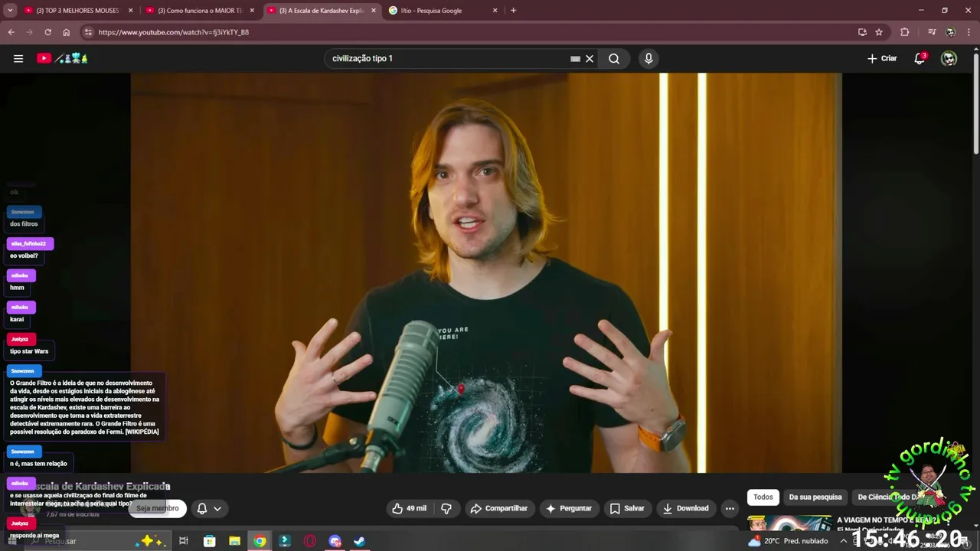Open the 20°C Pred. nublado weather widget

pos(789,541)
